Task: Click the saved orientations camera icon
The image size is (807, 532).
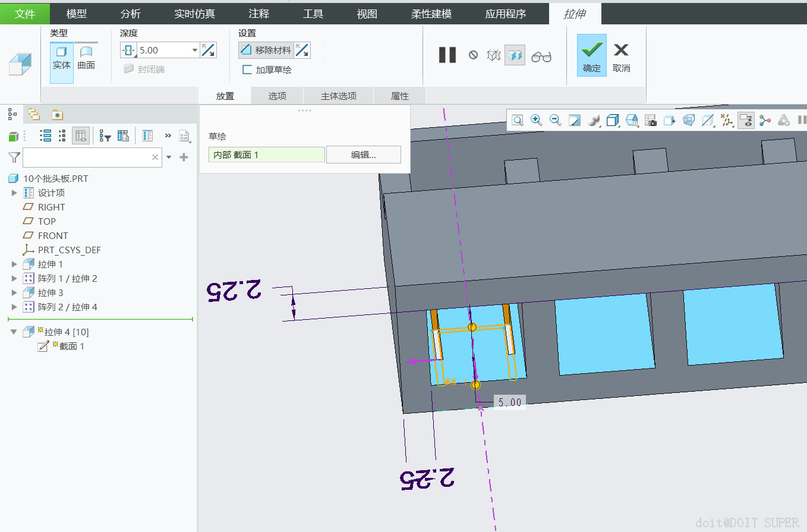Action: (651, 121)
